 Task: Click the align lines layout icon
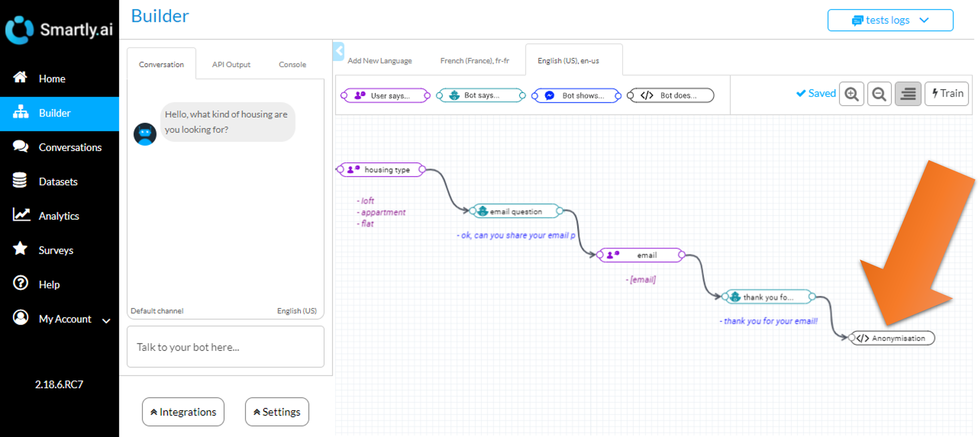pyautogui.click(x=907, y=94)
